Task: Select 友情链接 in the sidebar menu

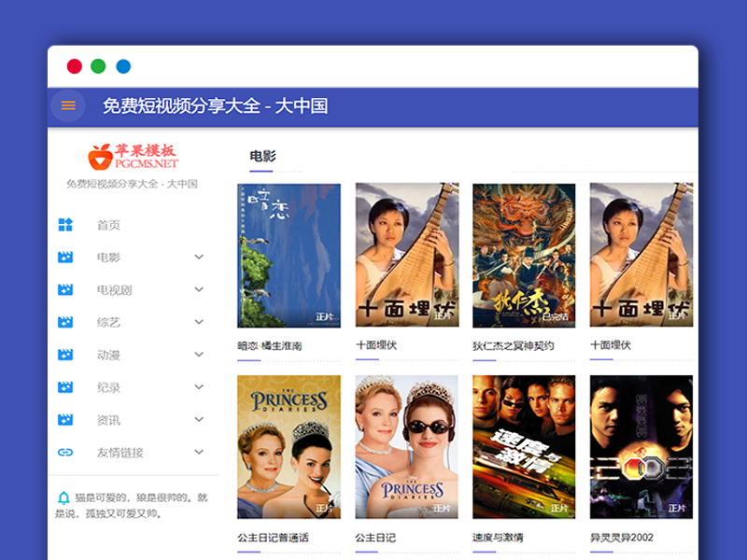Action: click(x=120, y=453)
